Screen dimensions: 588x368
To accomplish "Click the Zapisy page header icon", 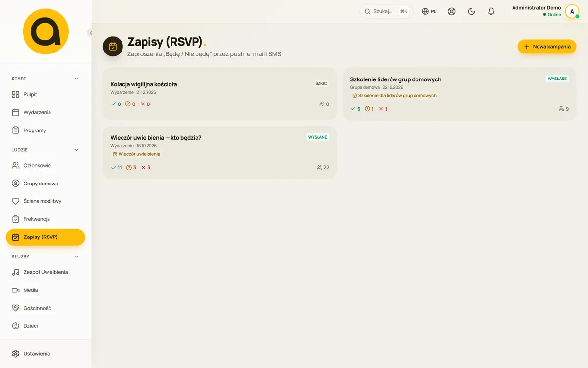I will pyautogui.click(x=113, y=47).
